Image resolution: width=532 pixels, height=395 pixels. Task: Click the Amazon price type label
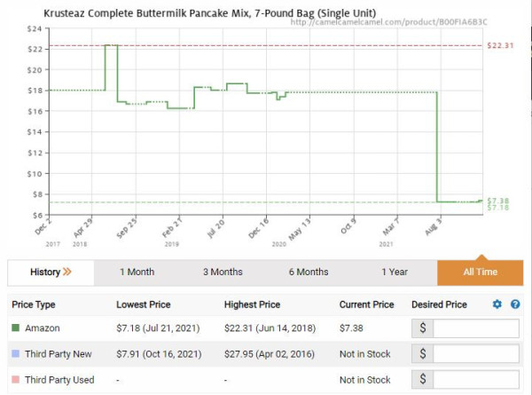[x=43, y=328]
